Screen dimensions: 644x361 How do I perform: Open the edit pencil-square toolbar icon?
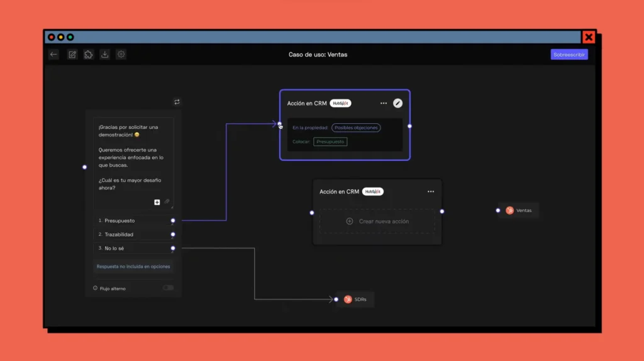(72, 54)
